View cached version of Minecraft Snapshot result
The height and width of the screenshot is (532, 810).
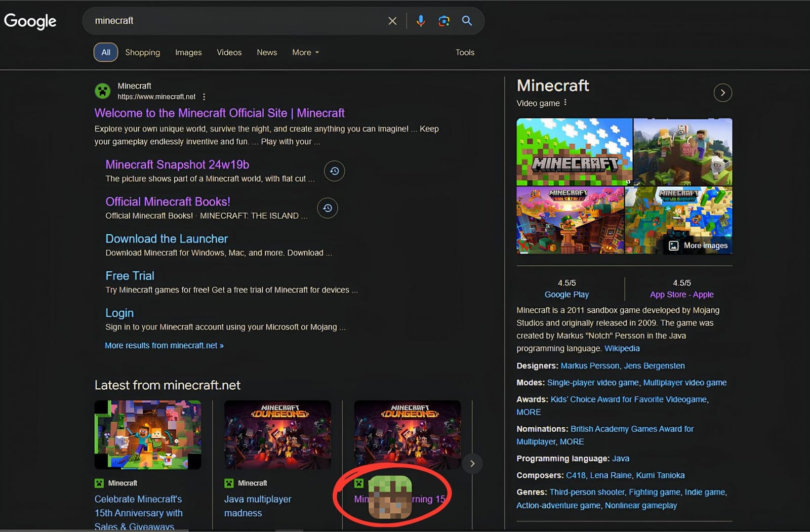click(334, 171)
